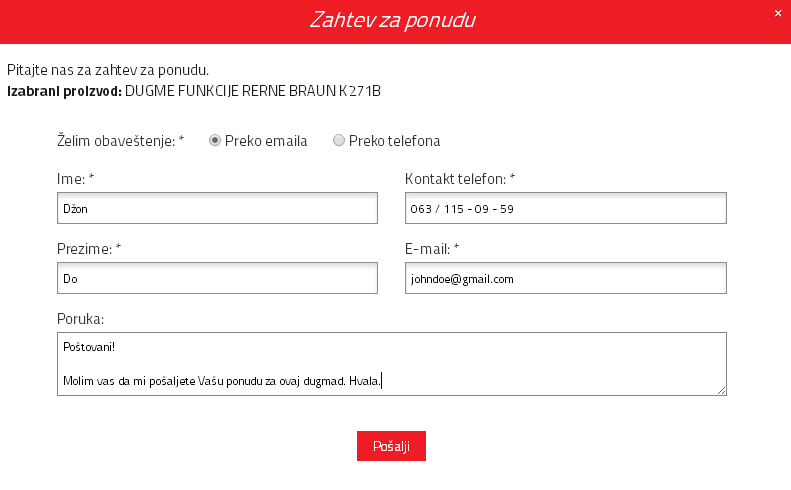
Task: Click the Preko telefona label text
Action: (394, 141)
